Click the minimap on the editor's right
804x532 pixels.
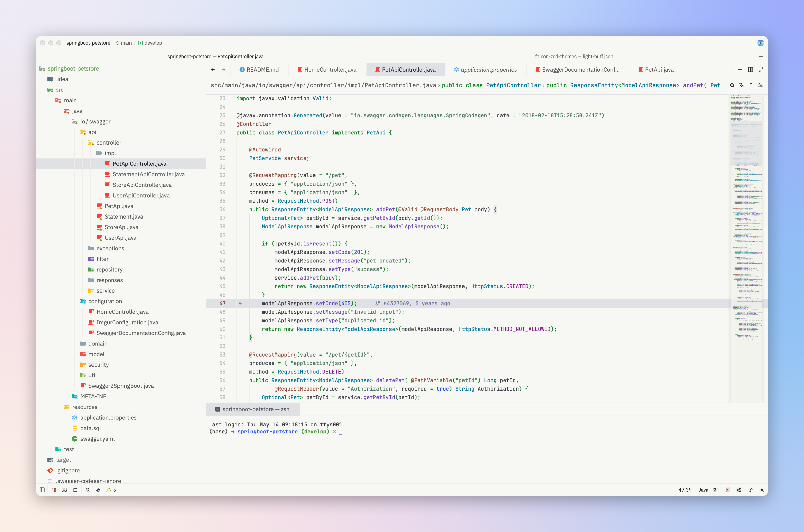point(746,248)
